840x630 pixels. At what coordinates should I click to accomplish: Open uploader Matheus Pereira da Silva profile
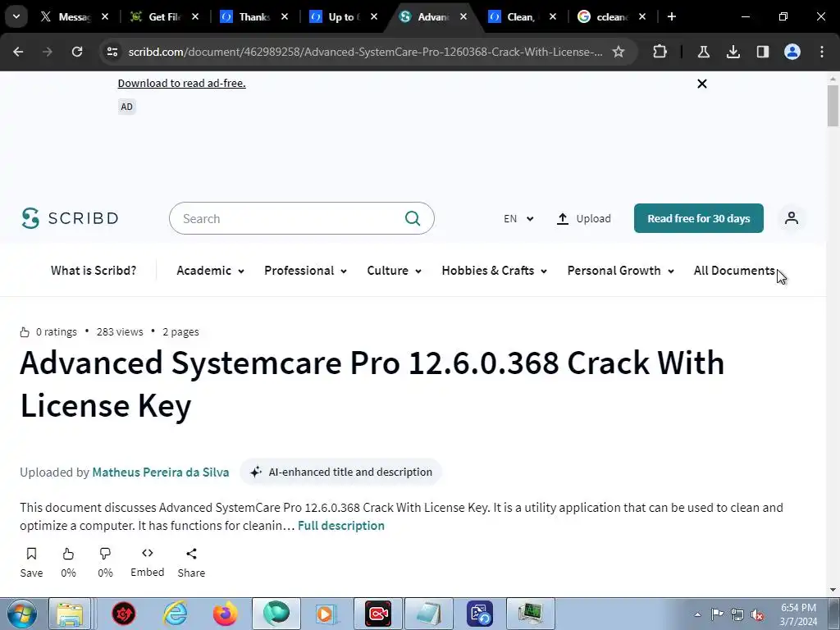coord(161,472)
